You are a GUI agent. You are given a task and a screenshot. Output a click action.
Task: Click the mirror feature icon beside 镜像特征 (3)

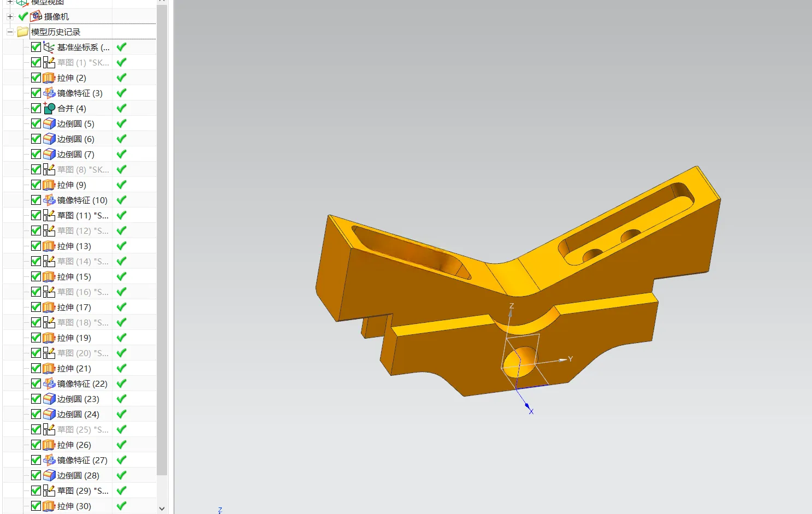pyautogui.click(x=49, y=93)
